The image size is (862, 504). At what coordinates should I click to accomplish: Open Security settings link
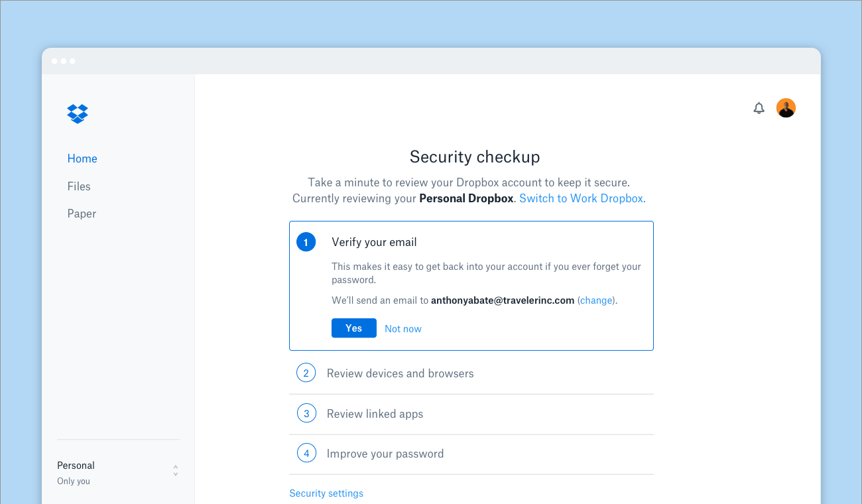click(326, 493)
